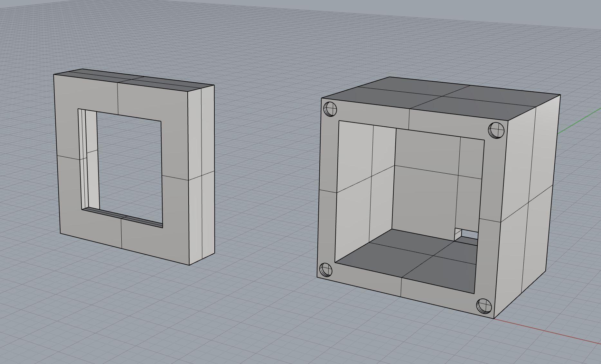Pick the red X-axis line
The width and height of the screenshot is (601, 364).
(547, 331)
